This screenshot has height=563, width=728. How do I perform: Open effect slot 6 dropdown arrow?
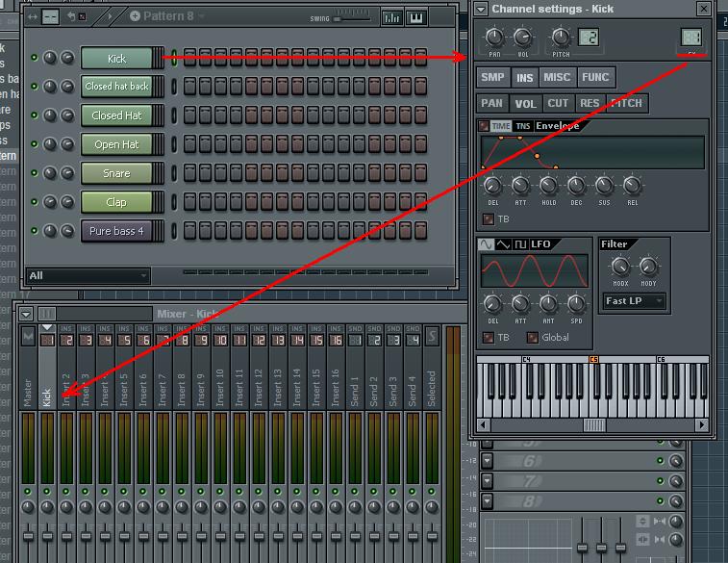pyautogui.click(x=487, y=461)
